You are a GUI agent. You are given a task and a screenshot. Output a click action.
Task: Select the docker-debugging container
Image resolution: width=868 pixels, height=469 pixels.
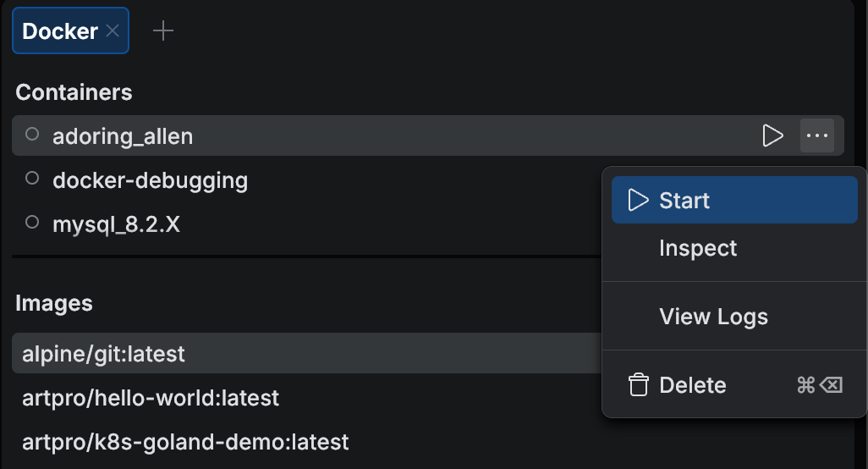pos(150,179)
